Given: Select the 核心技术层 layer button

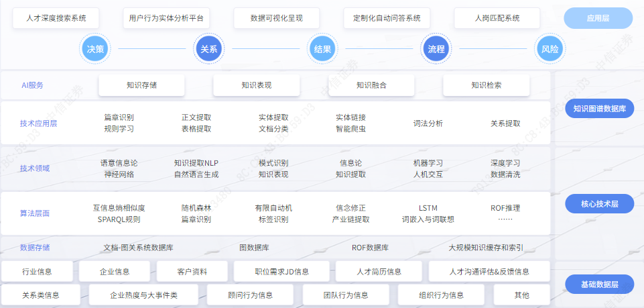Looking at the screenshot, I should pyautogui.click(x=598, y=204).
